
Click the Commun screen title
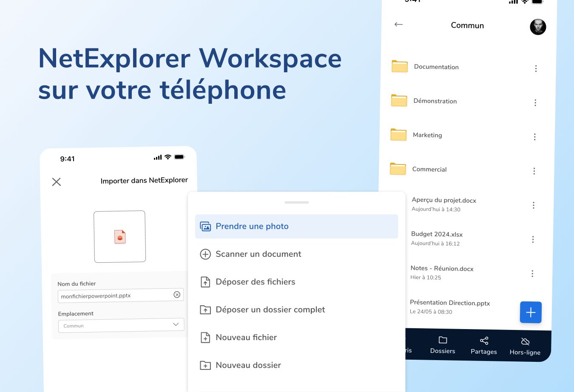coord(467,26)
